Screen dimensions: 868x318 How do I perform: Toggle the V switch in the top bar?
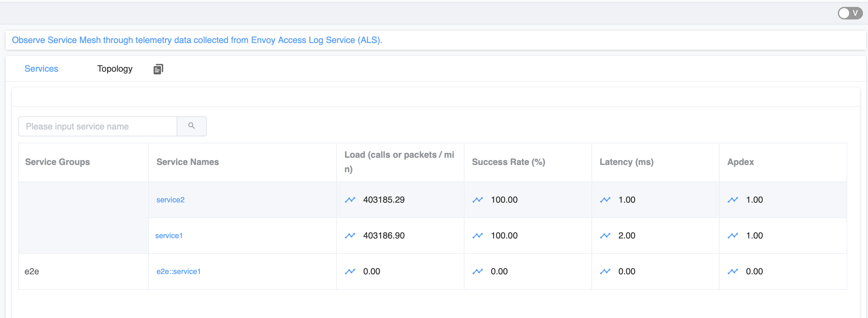849,14
